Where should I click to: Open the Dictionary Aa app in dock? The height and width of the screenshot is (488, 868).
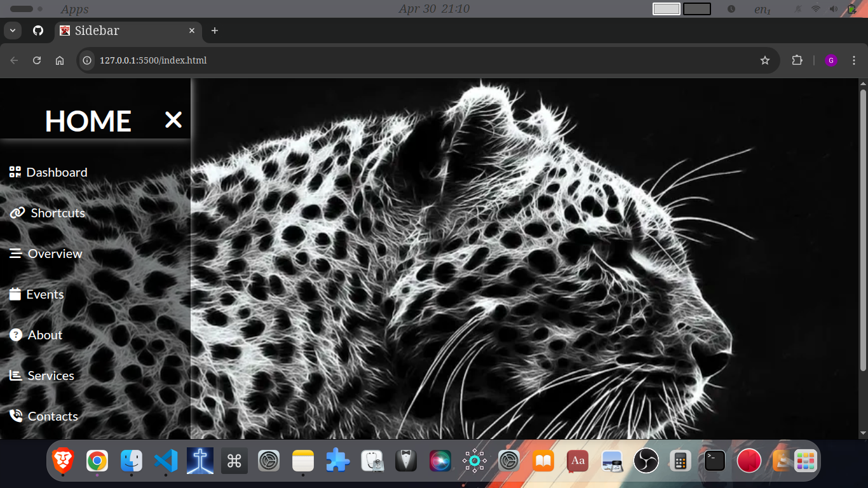click(x=578, y=461)
